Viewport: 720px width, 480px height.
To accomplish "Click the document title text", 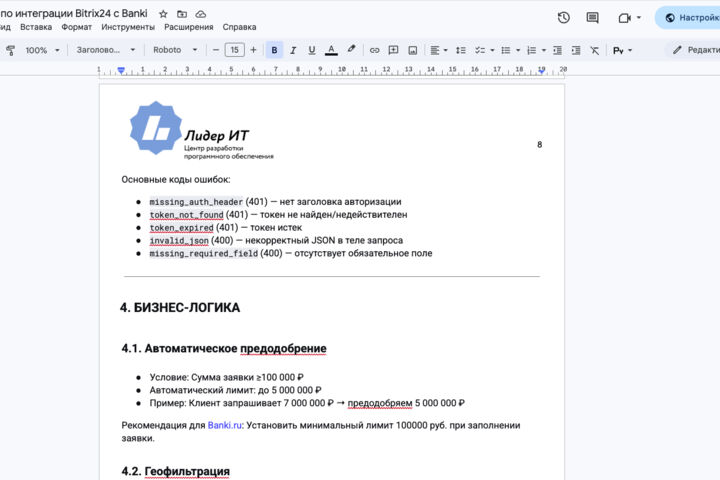I will pos(73,13).
